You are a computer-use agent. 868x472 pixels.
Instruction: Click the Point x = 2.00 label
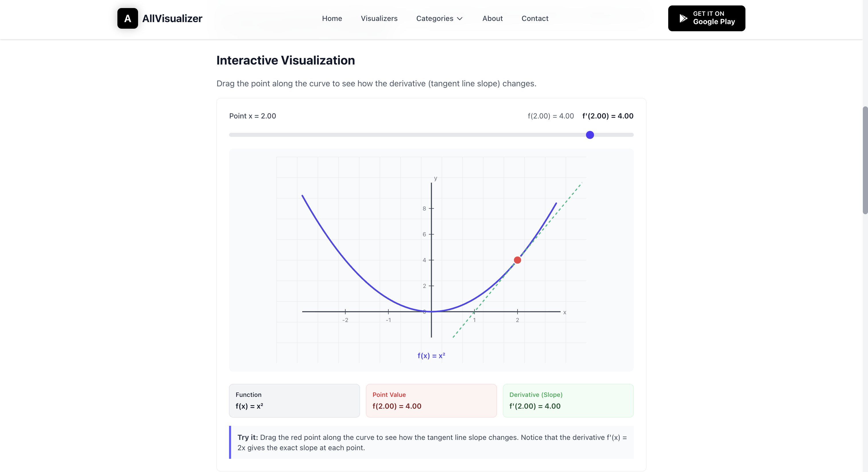click(252, 116)
